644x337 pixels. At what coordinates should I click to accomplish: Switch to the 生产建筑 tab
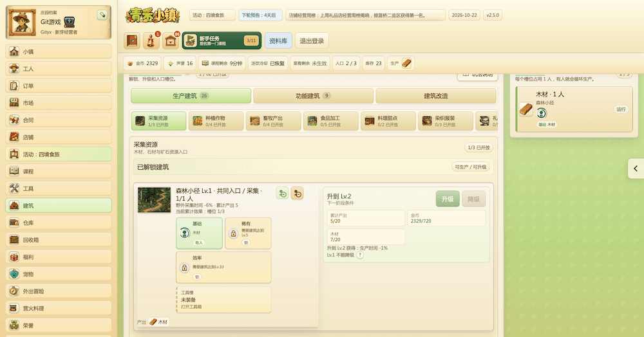coord(191,96)
